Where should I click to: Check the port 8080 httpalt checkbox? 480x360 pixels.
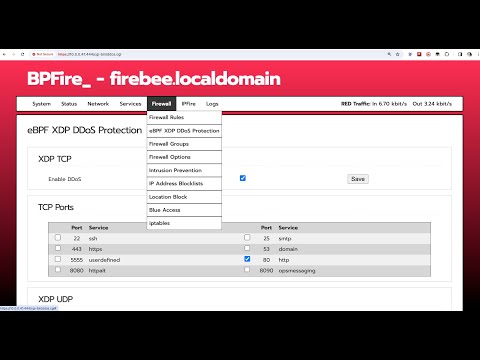58,269
